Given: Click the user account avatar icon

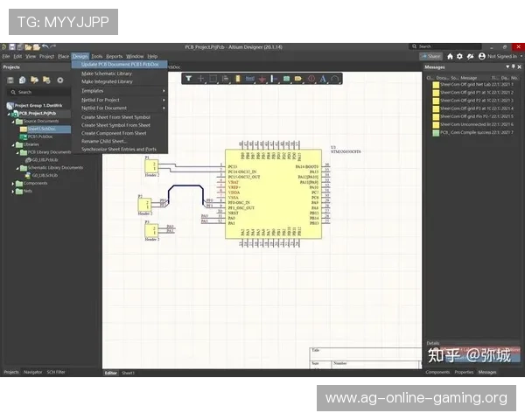Looking at the screenshot, I should 482,56.
